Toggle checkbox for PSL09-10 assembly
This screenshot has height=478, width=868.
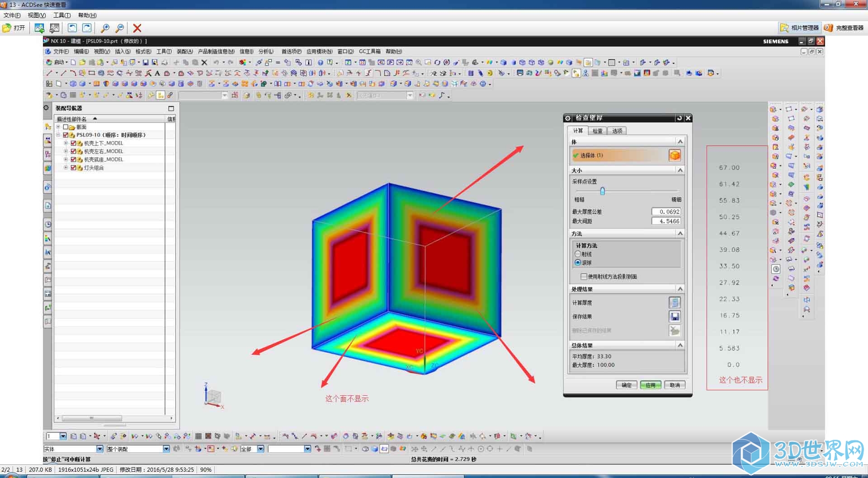[66, 135]
